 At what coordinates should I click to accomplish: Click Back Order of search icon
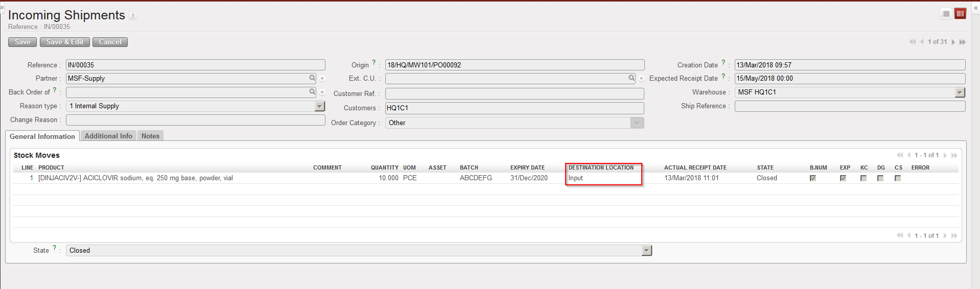pyautogui.click(x=312, y=92)
